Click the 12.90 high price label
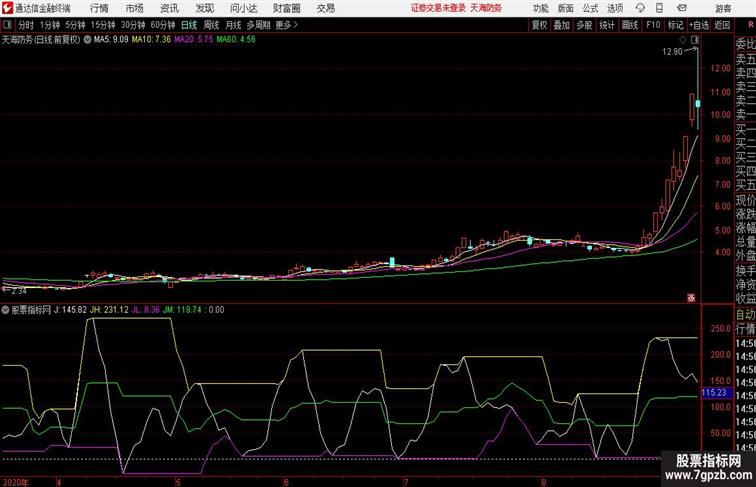 pyautogui.click(x=672, y=52)
